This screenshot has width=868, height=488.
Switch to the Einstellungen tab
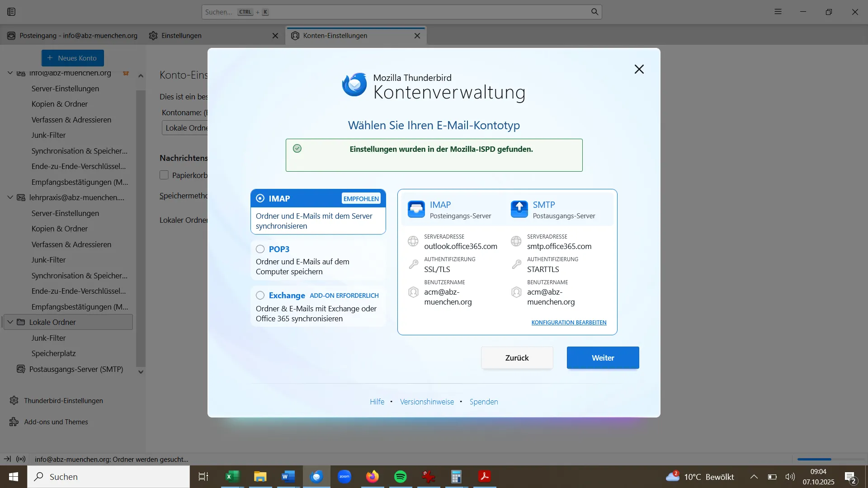181,36
